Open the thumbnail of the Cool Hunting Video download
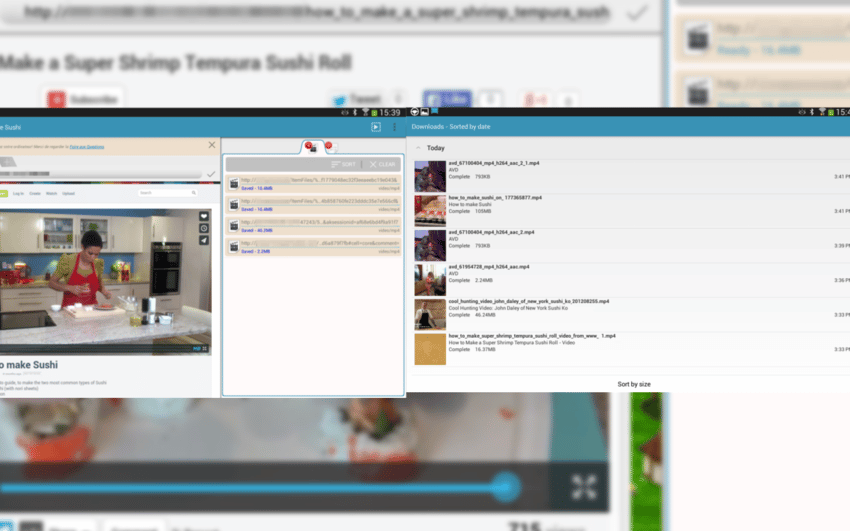Image resolution: width=850 pixels, height=531 pixels. coord(430,315)
